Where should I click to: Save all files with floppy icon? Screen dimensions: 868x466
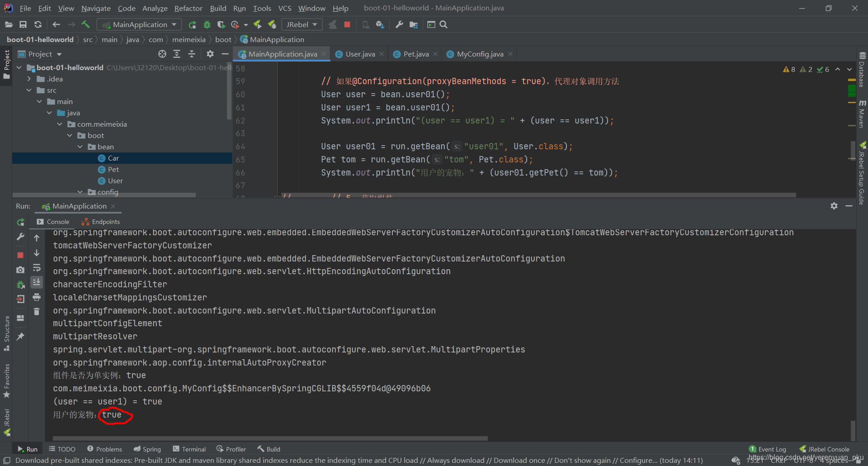(x=23, y=24)
